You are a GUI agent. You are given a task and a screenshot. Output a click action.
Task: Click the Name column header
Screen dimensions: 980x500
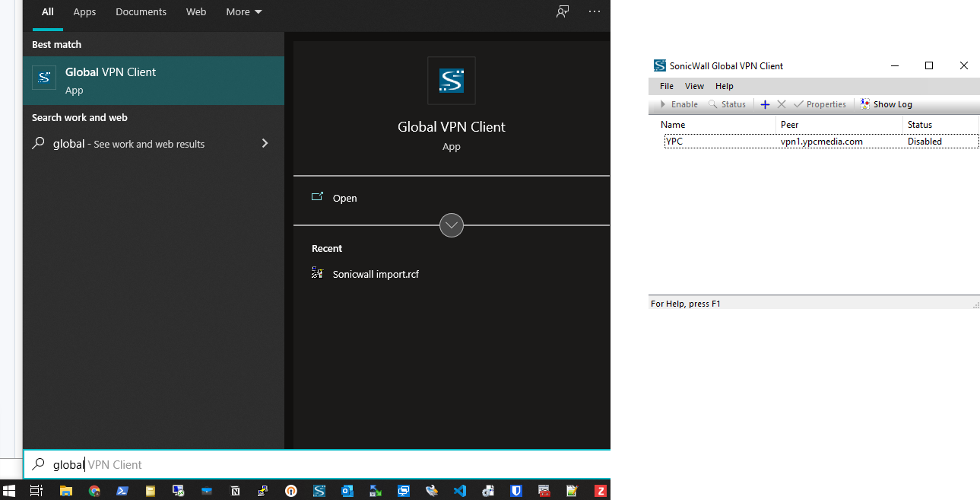pyautogui.click(x=712, y=124)
